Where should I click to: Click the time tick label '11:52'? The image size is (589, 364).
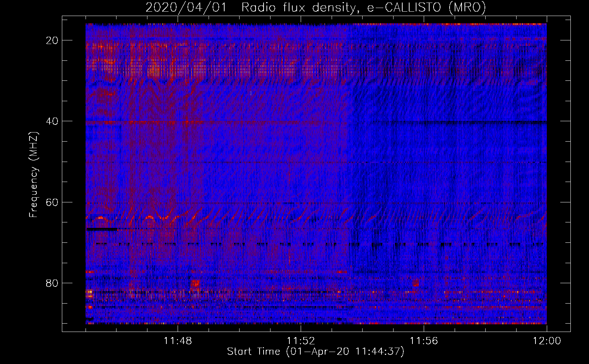coord(301,341)
